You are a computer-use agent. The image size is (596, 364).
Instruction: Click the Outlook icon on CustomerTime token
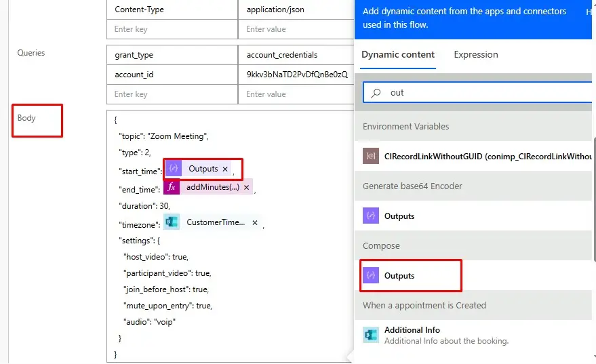[172, 222]
